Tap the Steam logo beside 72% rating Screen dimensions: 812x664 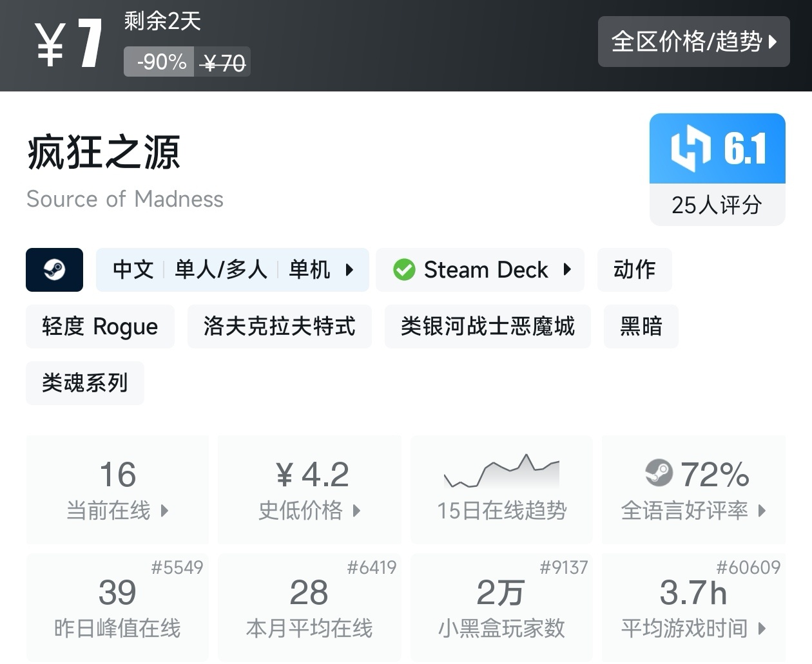659,473
